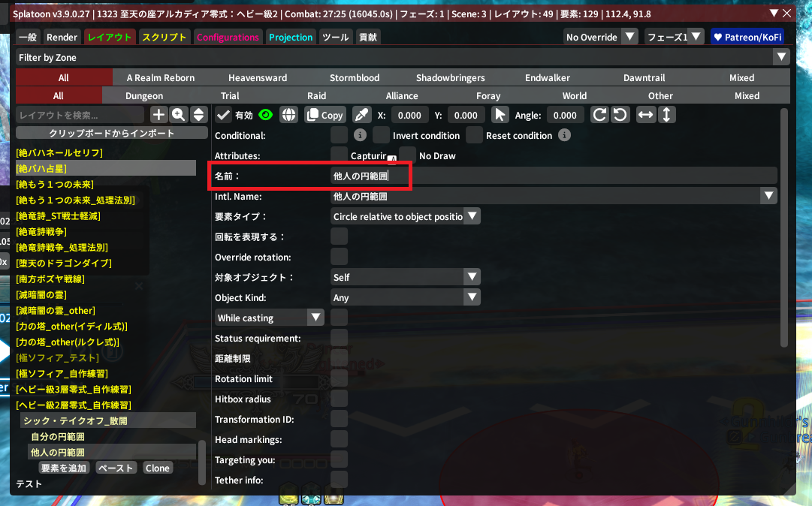Click the magnifier icon beside layout search
The height and width of the screenshot is (506, 812).
coord(179,115)
